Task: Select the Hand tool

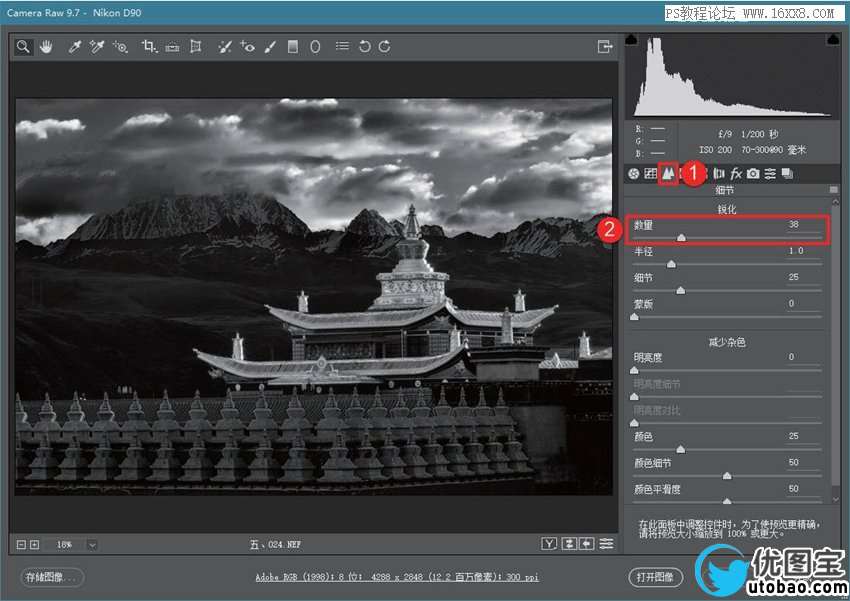Action: click(46, 47)
